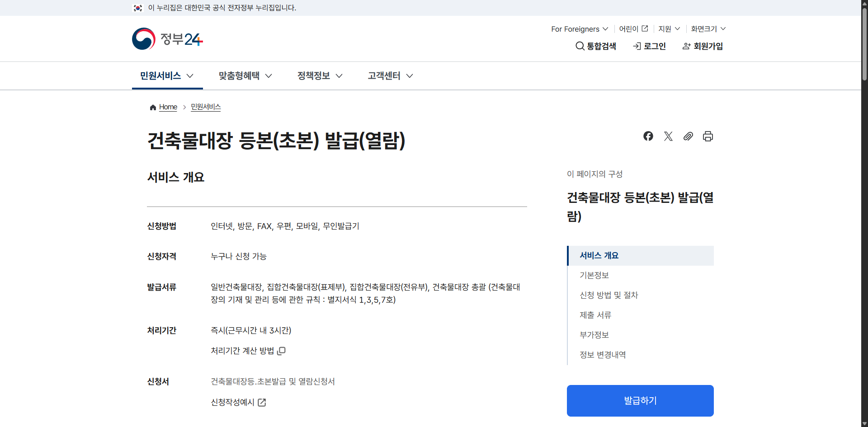868x427 pixels.
Task: Open the 민원서비스 breadcrumb link
Action: [x=205, y=107]
